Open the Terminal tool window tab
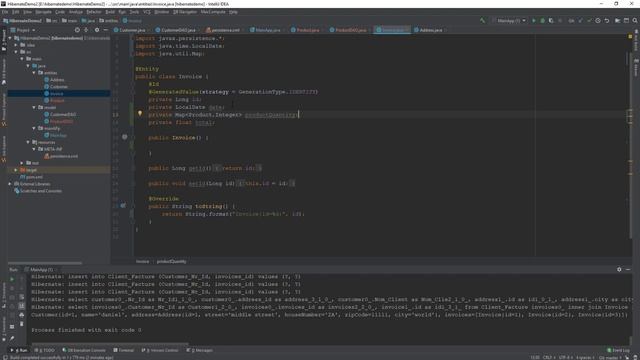 (x=124, y=350)
